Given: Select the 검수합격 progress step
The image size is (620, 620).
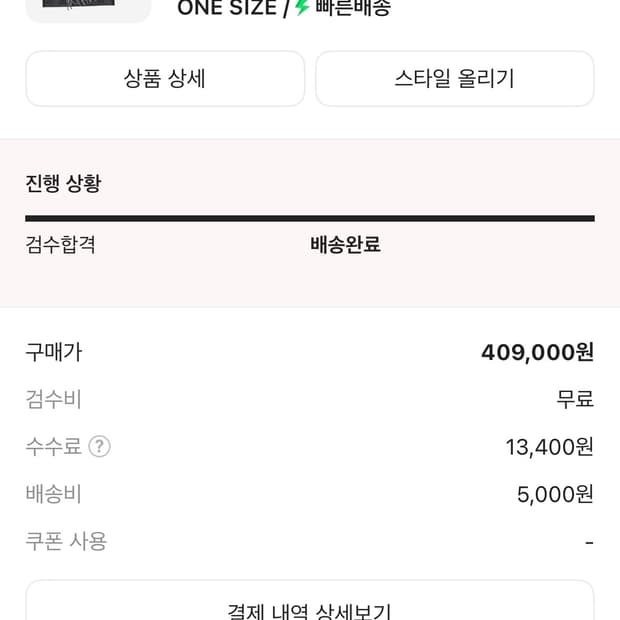Looking at the screenshot, I should pyautogui.click(x=61, y=244).
